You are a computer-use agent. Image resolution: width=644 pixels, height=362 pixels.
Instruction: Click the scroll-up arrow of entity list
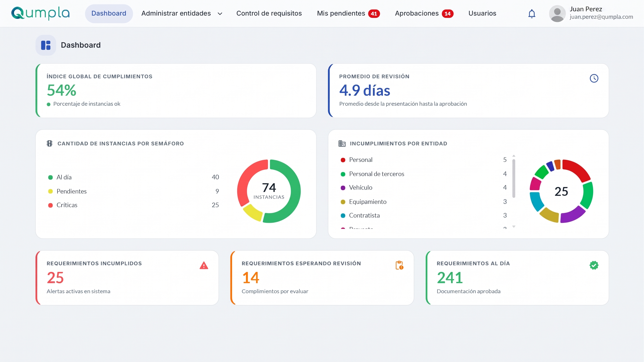point(514,156)
